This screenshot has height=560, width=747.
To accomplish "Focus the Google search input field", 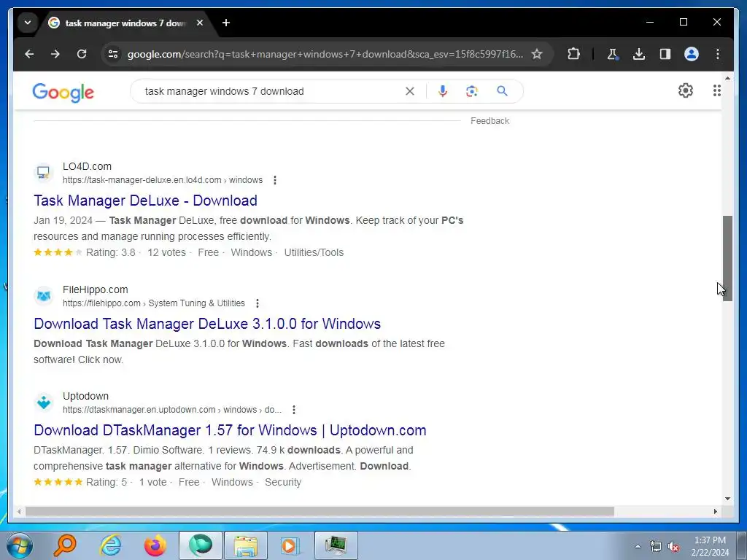I will point(271,91).
